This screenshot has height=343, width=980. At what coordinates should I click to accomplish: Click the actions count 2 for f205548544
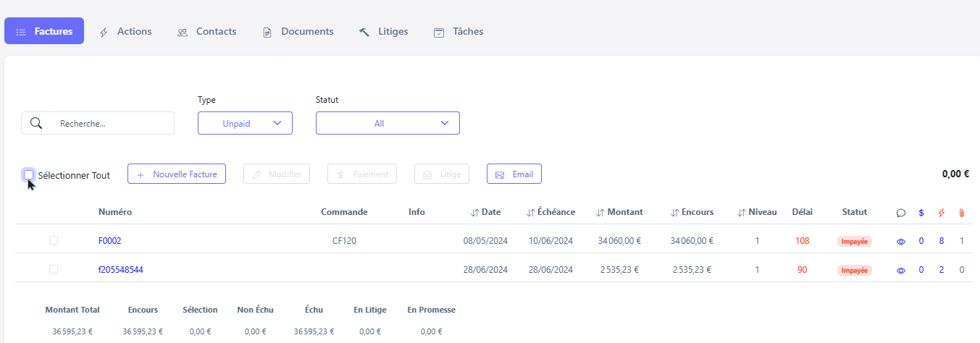click(942, 270)
